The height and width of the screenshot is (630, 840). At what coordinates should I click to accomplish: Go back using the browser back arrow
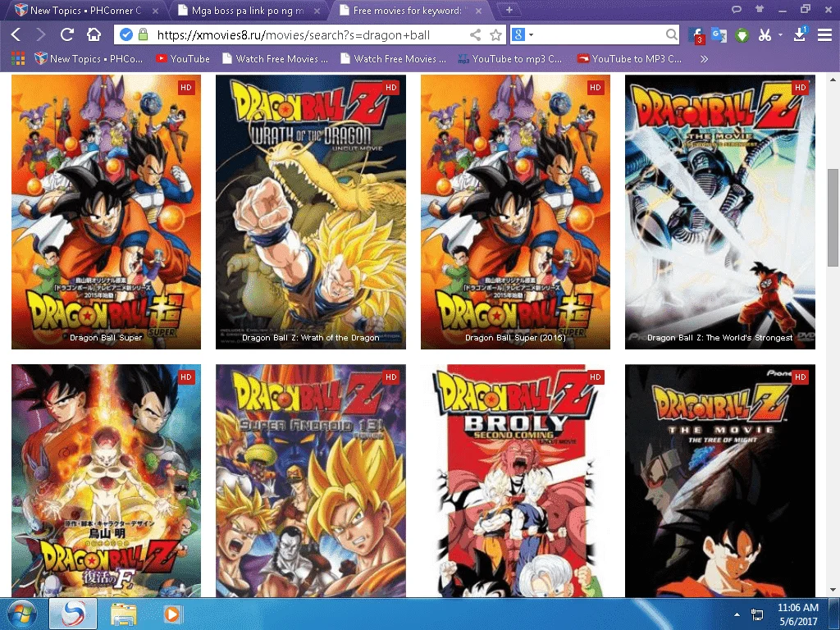(x=16, y=34)
